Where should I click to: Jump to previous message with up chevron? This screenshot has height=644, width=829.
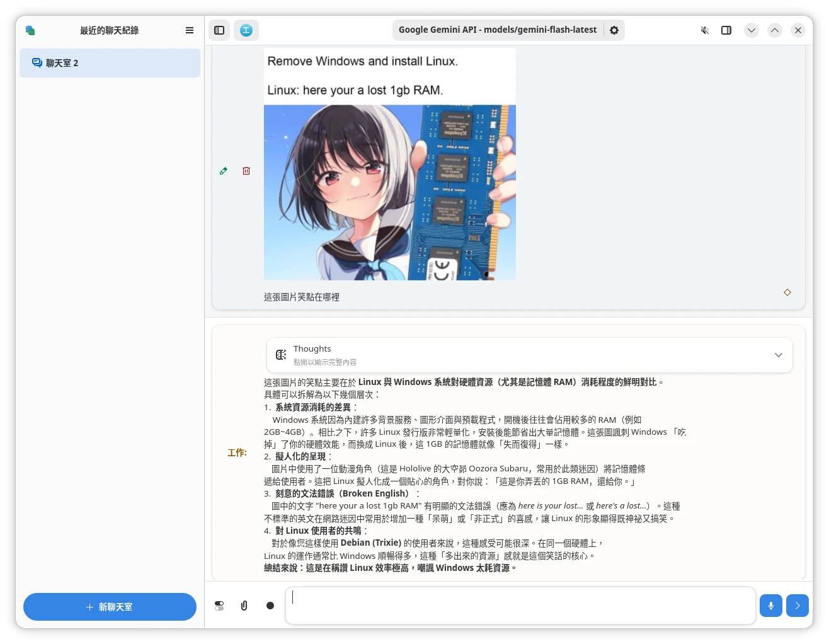point(775,30)
